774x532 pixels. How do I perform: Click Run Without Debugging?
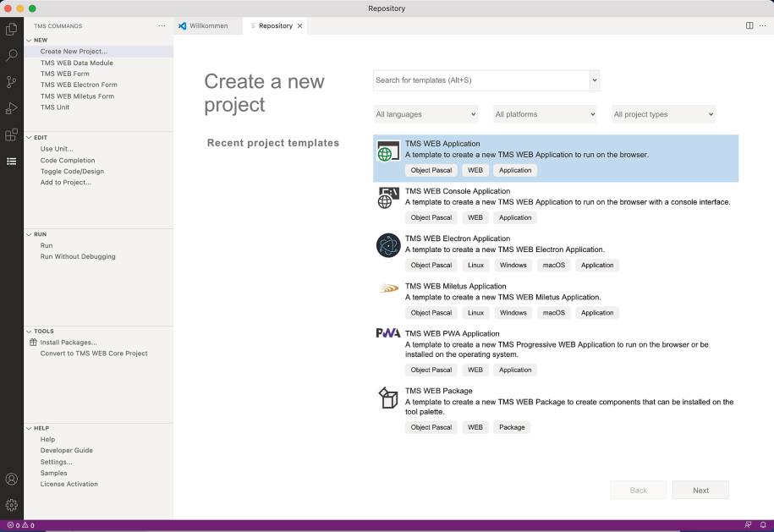coord(78,256)
